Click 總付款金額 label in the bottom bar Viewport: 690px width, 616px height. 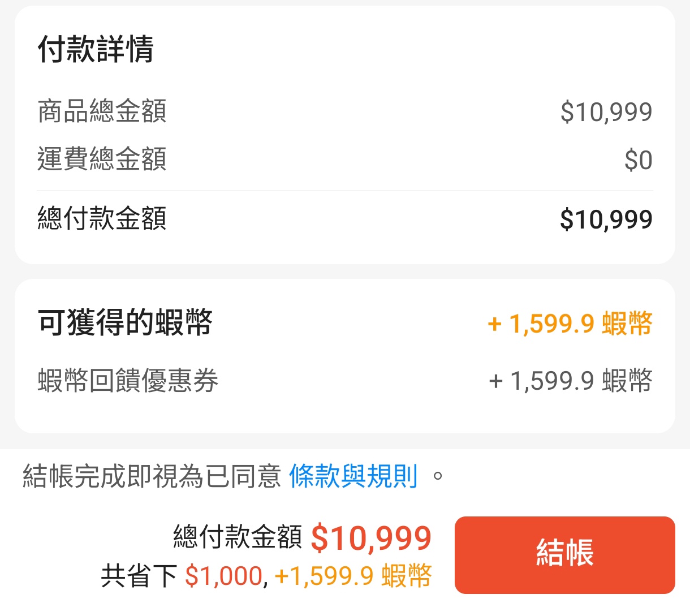coord(238,536)
